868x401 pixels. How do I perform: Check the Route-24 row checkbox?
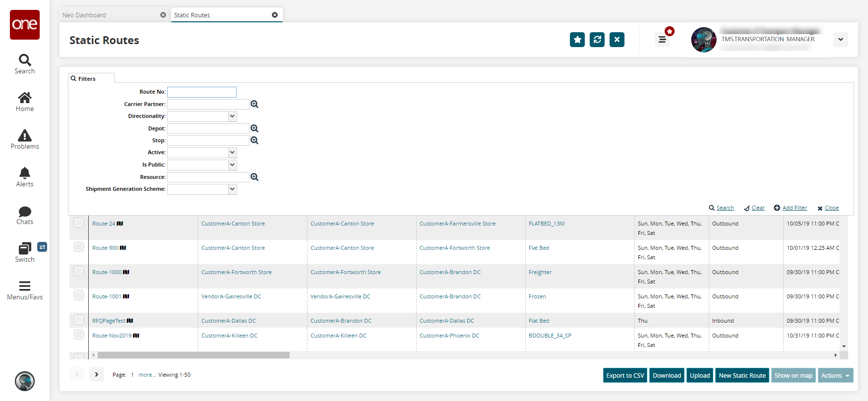tap(79, 223)
